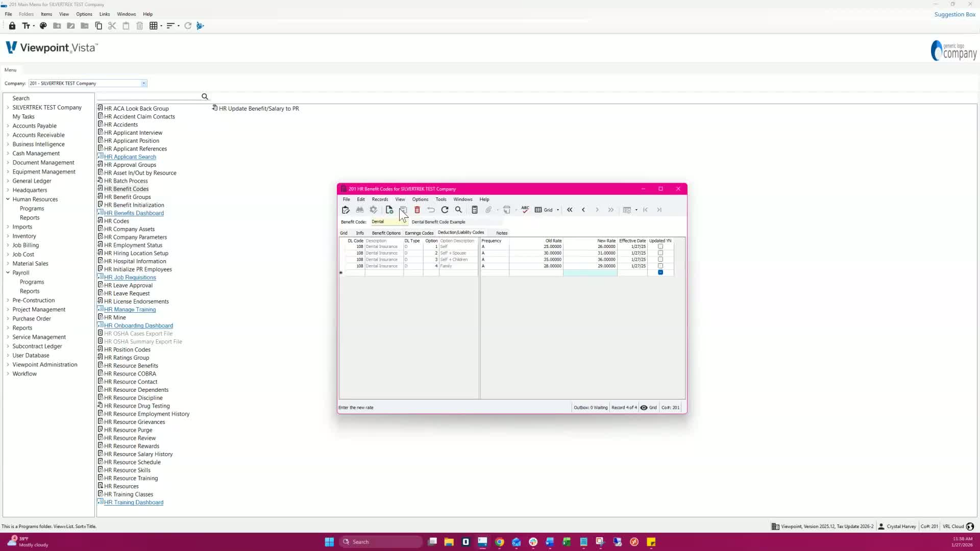The image size is (980, 551).
Task: Open the Company dropdown selector
Action: pos(144,83)
